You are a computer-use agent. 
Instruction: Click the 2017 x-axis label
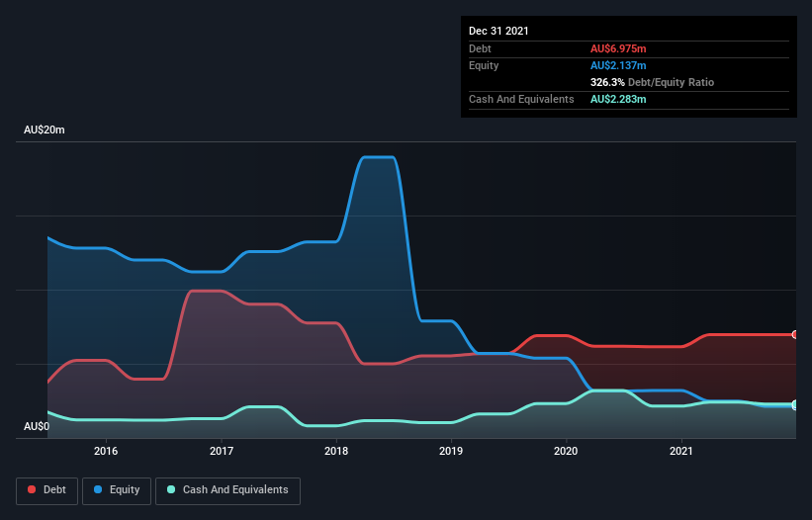coord(222,451)
